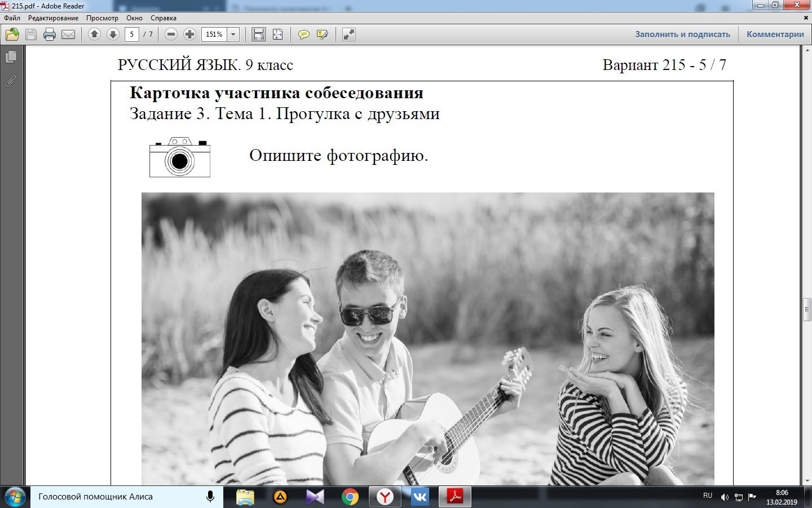Toggle fit one full page view
This screenshot has height=508, width=812.
tap(277, 34)
